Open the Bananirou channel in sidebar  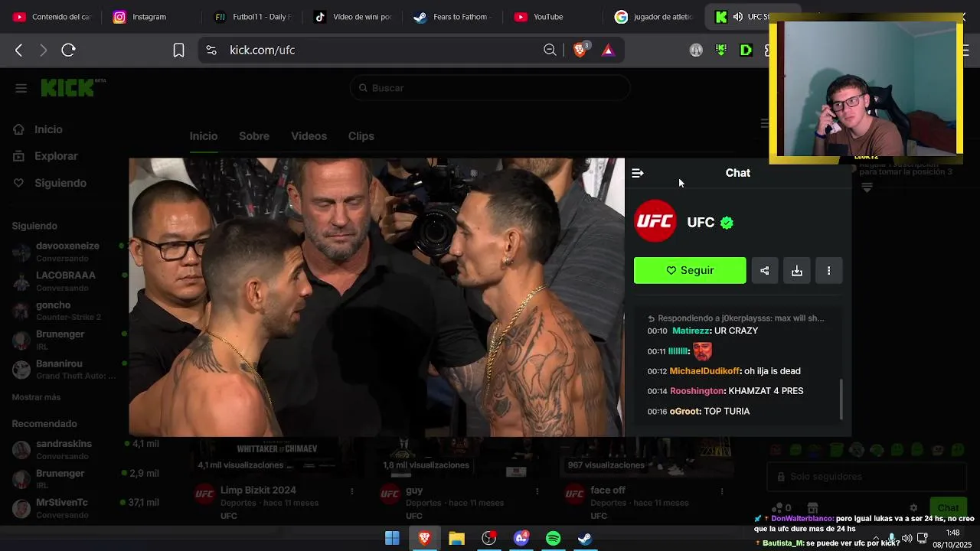66,369
